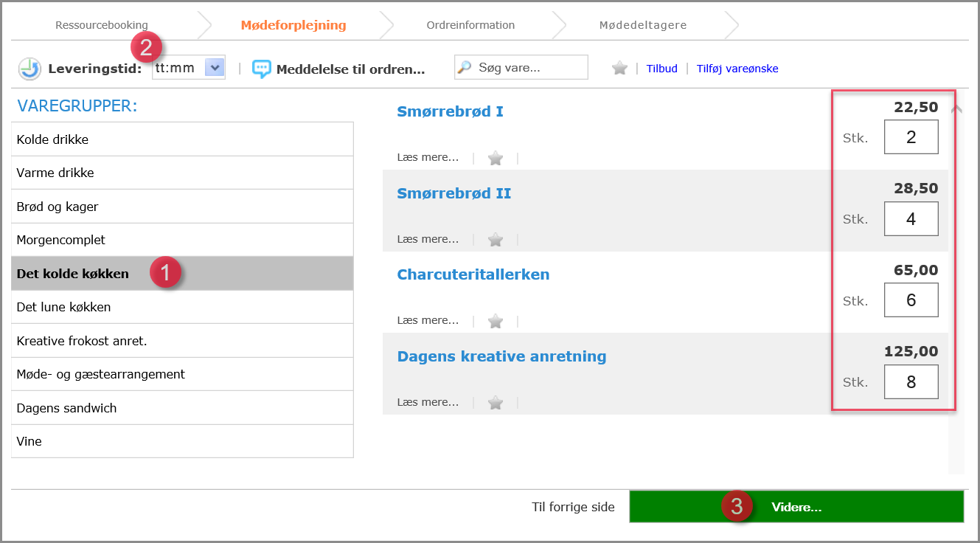
Task: Click the Søg vare search field
Action: pos(521,67)
